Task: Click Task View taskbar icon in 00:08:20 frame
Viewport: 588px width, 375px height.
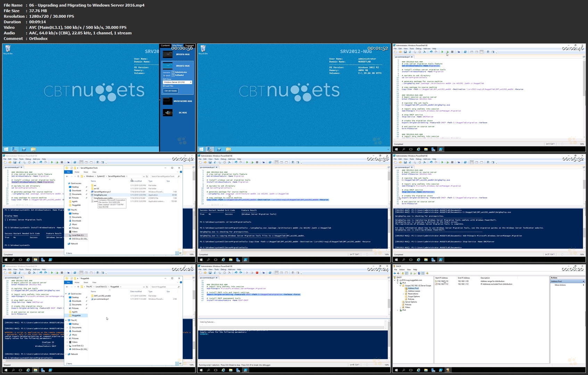Action: click(411, 370)
